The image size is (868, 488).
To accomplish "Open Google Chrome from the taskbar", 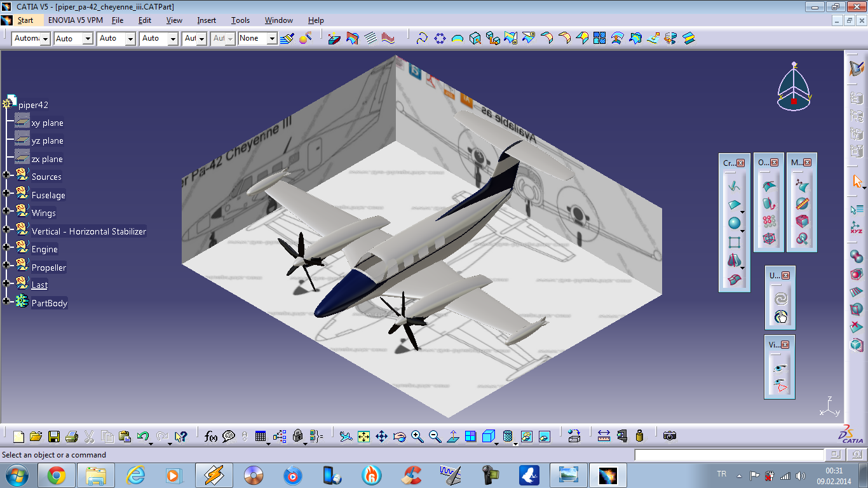I will pyautogui.click(x=56, y=475).
